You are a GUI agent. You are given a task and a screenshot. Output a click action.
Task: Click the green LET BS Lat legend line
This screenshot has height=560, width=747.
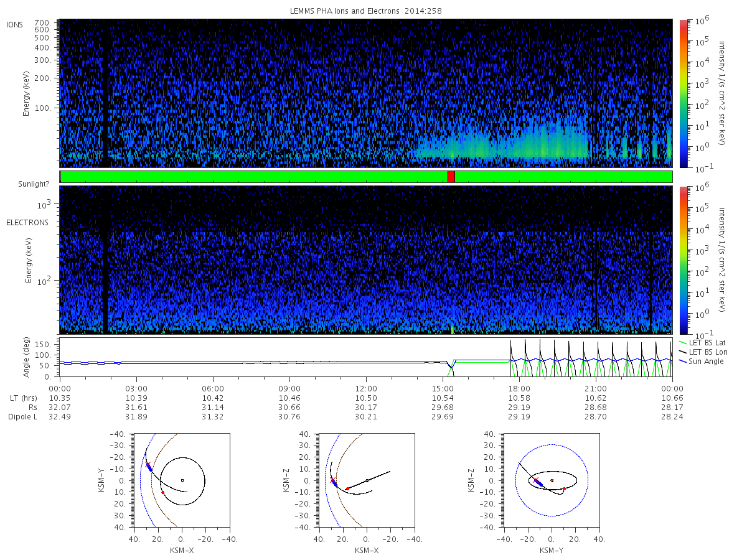coord(682,343)
